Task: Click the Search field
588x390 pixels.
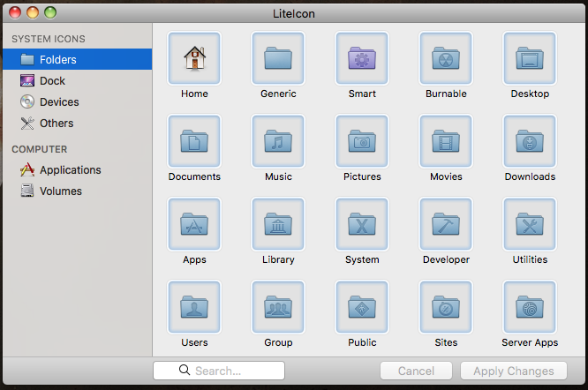Action: tap(219, 371)
